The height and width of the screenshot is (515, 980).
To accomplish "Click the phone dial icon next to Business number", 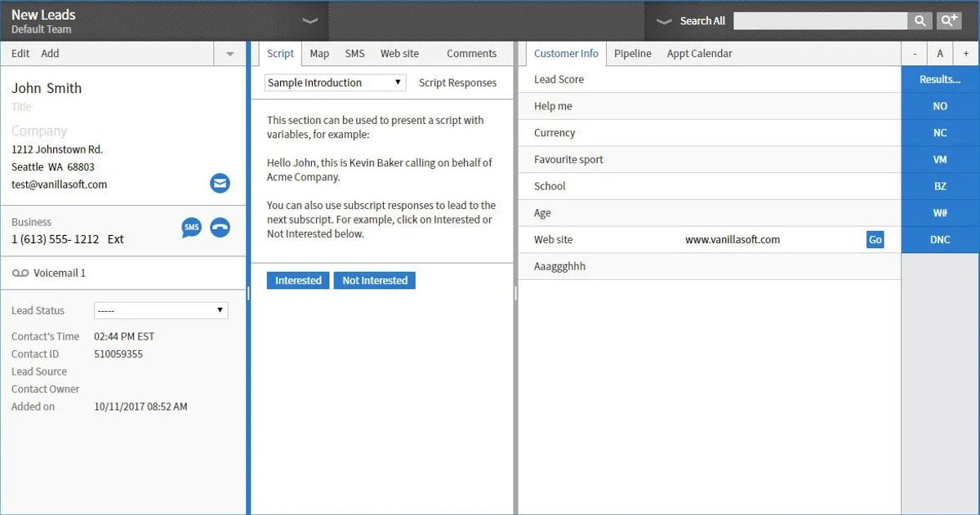I will tap(220, 228).
